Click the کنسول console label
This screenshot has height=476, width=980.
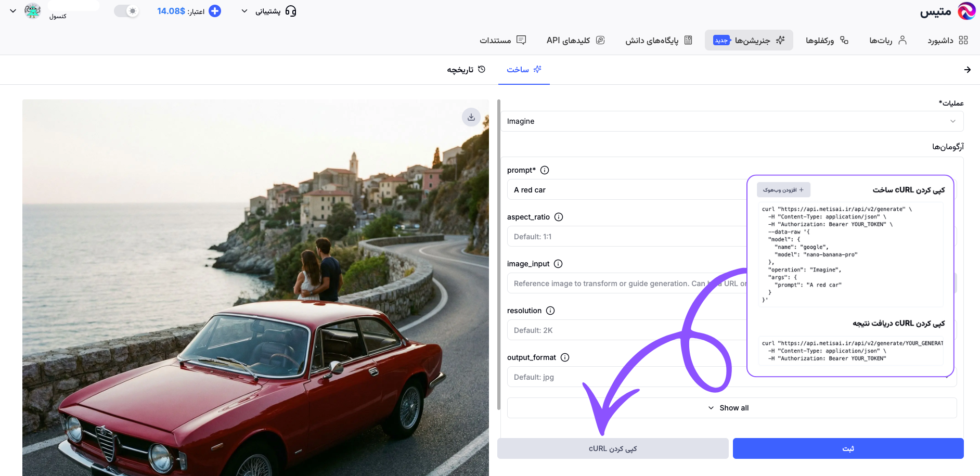tap(58, 17)
